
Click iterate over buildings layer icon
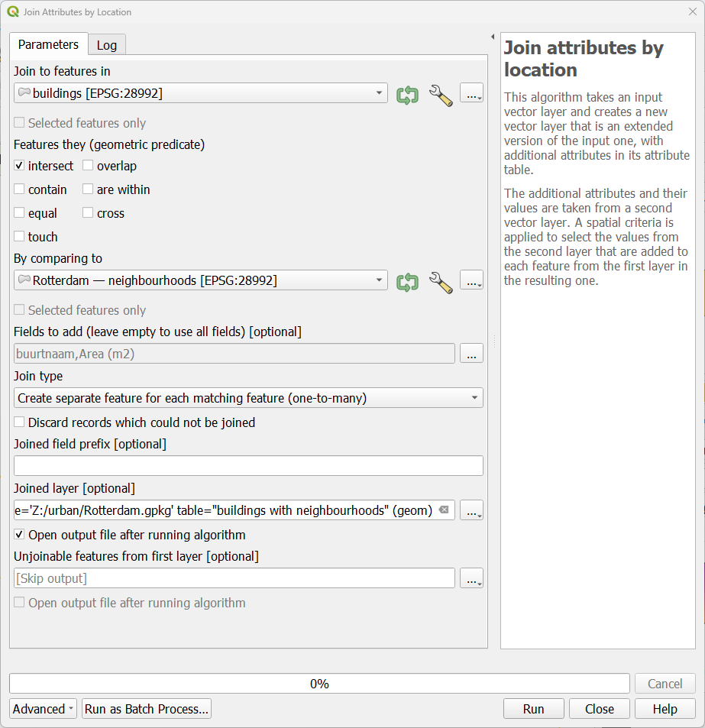pos(407,92)
